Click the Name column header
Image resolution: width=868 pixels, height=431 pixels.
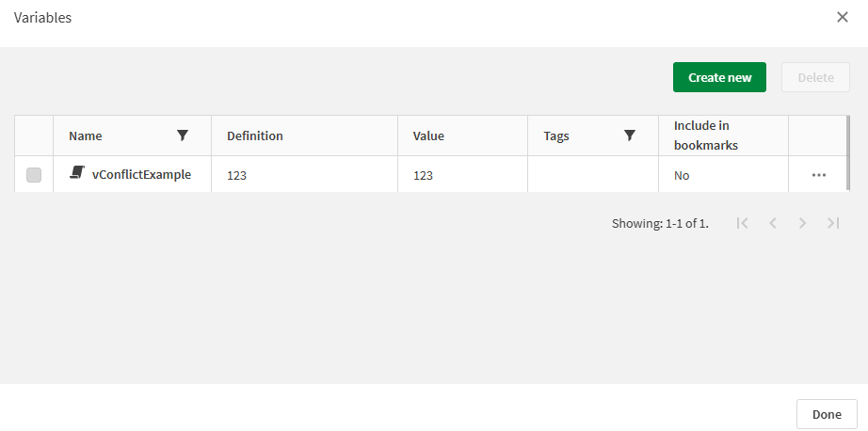pyautogui.click(x=86, y=136)
